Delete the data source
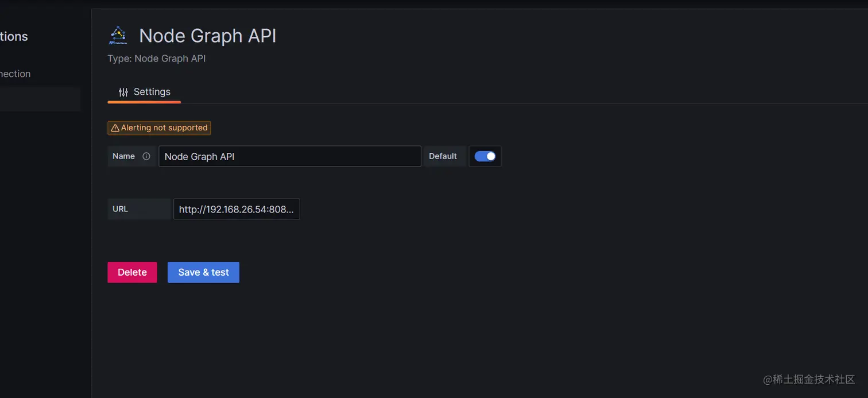 (132, 272)
